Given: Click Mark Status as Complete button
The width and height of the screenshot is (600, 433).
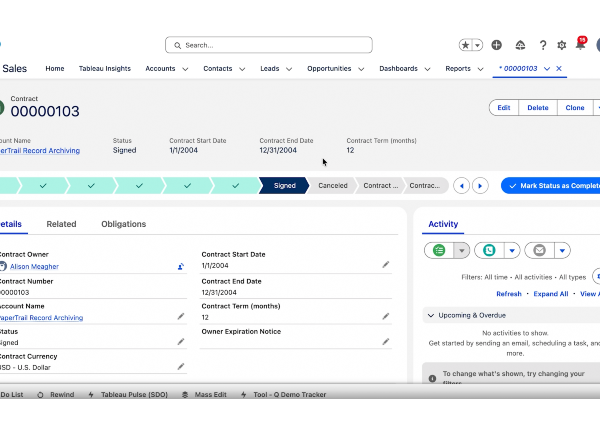Looking at the screenshot, I should [x=551, y=186].
